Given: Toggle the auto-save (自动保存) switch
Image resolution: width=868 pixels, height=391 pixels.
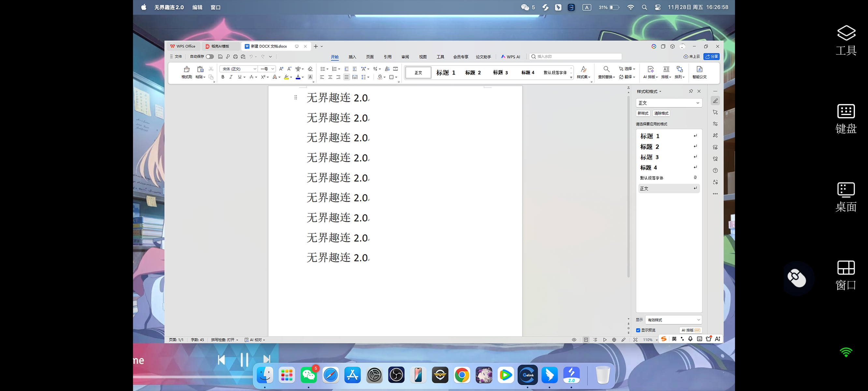Looking at the screenshot, I should tap(210, 56).
